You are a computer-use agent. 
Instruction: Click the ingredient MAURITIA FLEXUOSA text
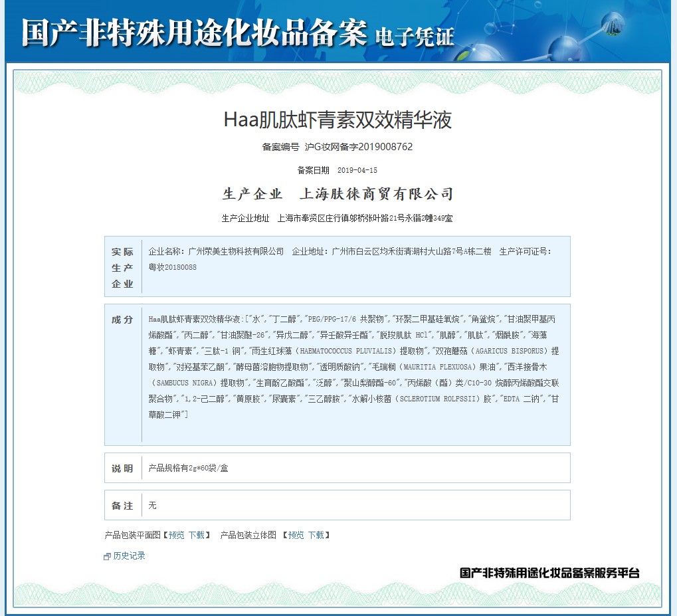click(438, 367)
